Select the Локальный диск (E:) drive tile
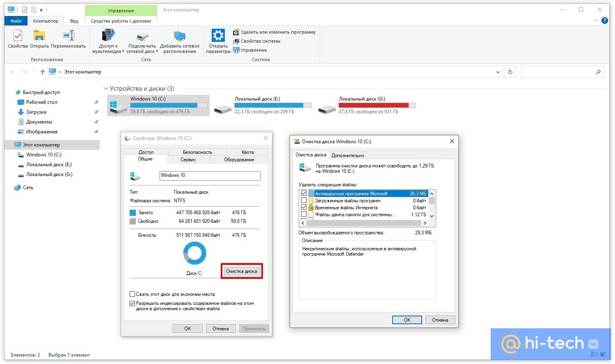This screenshot has width=615, height=364. (263, 105)
